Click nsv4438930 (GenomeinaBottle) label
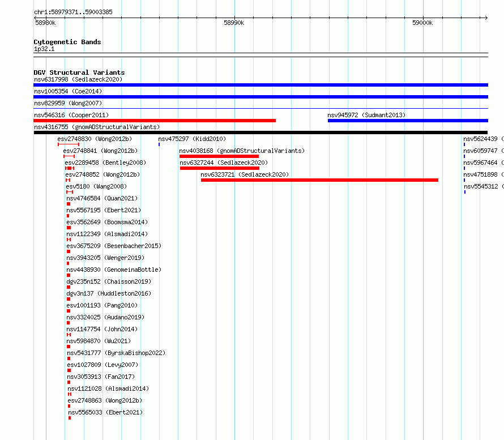This screenshot has width=504, height=440. point(114,270)
